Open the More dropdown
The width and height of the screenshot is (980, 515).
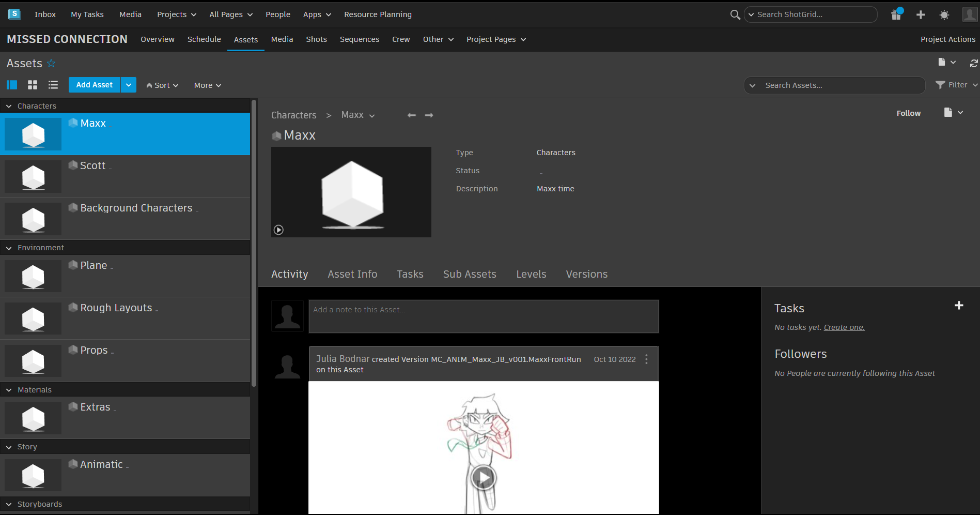(208, 85)
